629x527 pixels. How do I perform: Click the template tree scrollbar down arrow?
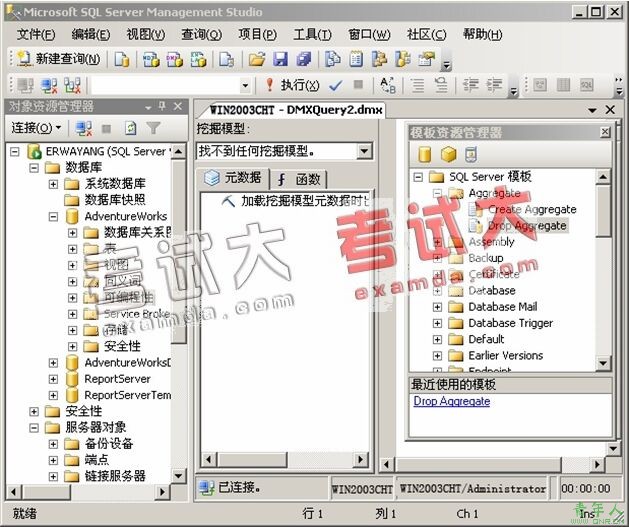click(603, 363)
